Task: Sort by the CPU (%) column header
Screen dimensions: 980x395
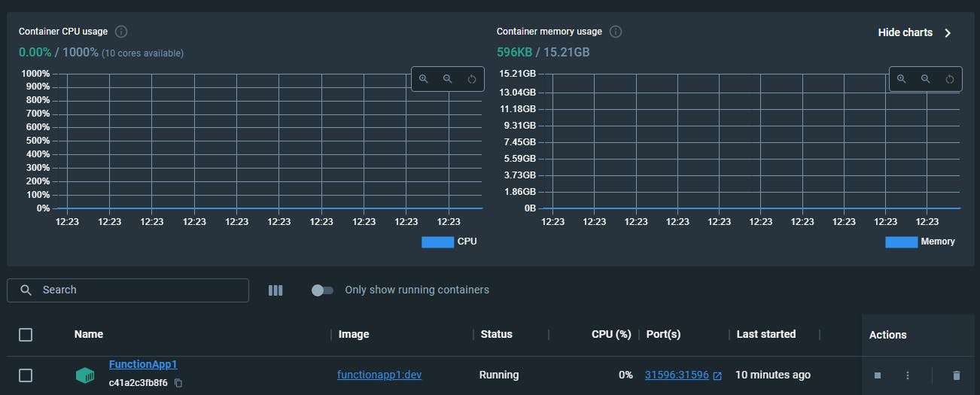Action: 611,334
